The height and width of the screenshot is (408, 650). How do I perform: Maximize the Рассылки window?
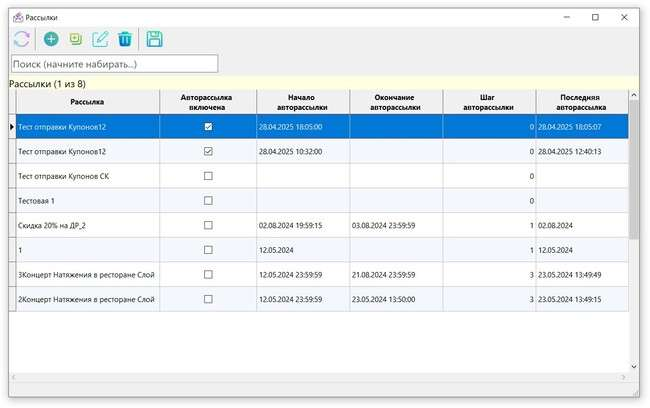595,17
